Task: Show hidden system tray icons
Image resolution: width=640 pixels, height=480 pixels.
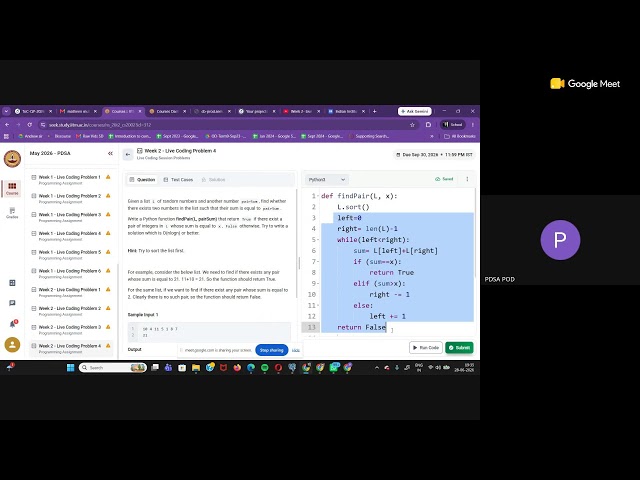Action: [377, 368]
